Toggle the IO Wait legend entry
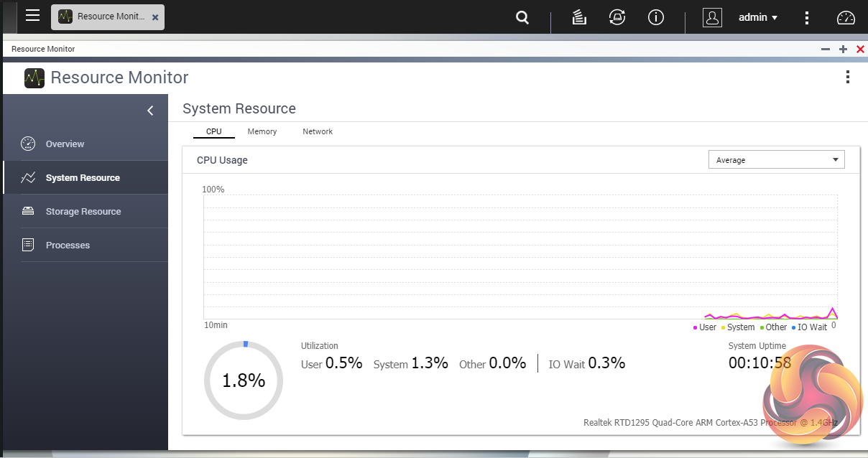 [x=809, y=327]
